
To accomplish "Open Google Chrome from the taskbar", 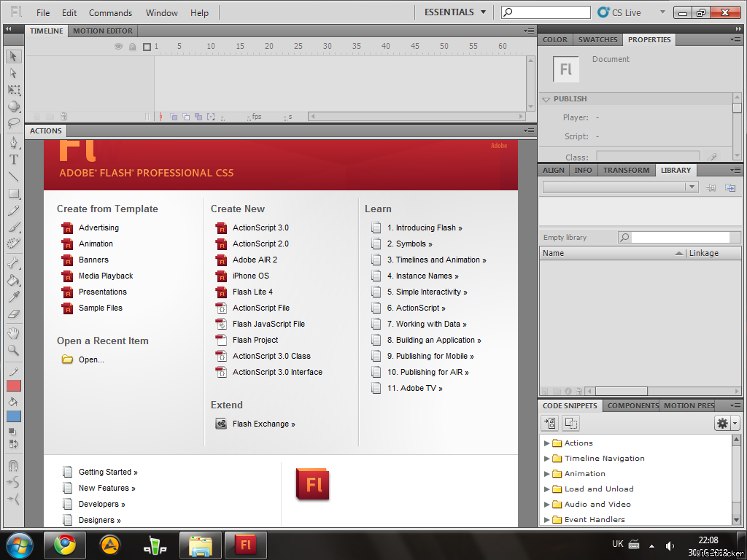I will [x=65, y=545].
